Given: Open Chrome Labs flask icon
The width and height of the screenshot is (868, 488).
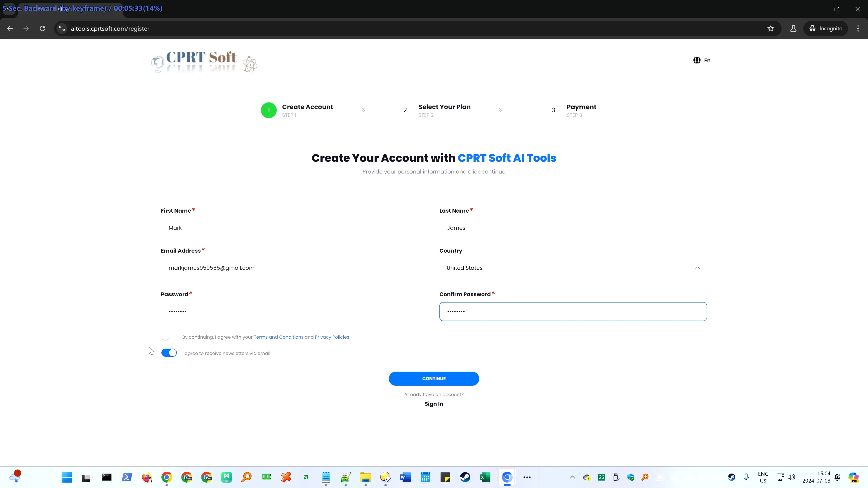Looking at the screenshot, I should (793, 29).
